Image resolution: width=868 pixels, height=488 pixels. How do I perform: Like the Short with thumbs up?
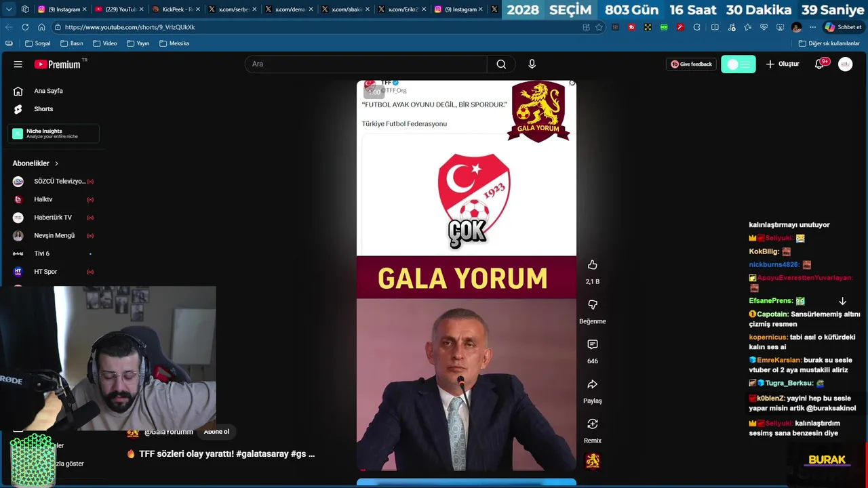click(593, 265)
